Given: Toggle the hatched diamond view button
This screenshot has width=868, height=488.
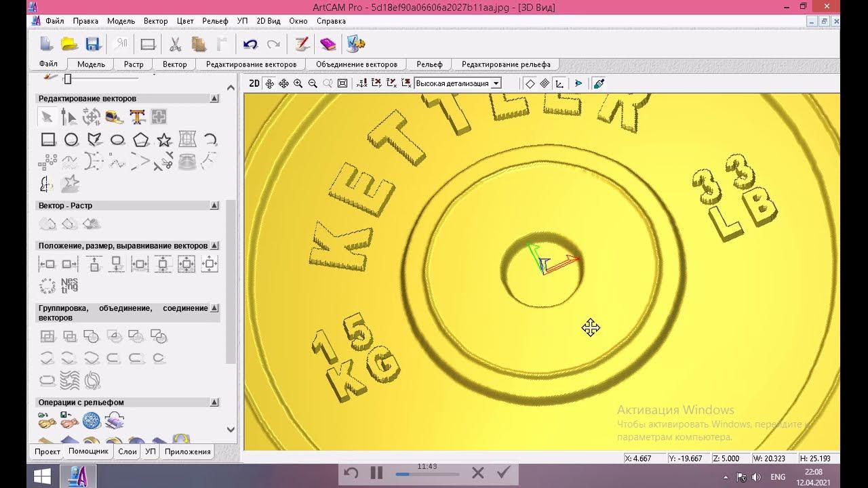Looking at the screenshot, I should click(545, 83).
